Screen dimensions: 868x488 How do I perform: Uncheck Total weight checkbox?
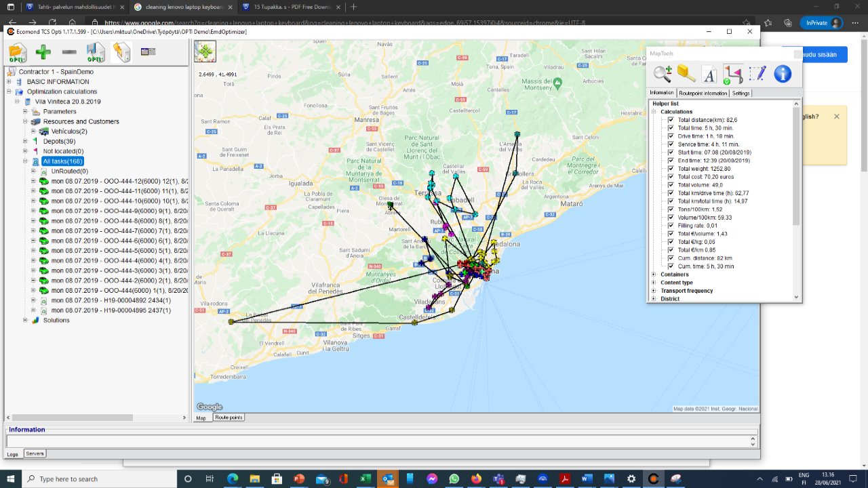[671, 169]
